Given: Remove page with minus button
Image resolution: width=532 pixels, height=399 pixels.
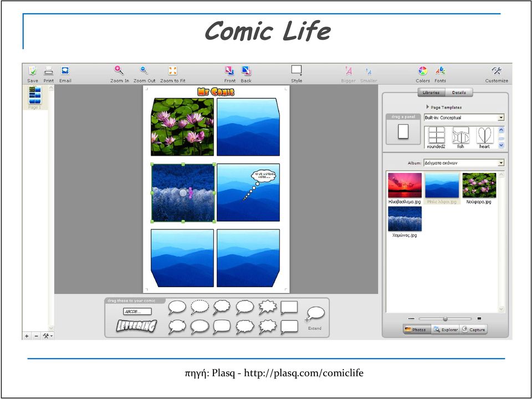Looking at the screenshot, I should click(x=36, y=336).
